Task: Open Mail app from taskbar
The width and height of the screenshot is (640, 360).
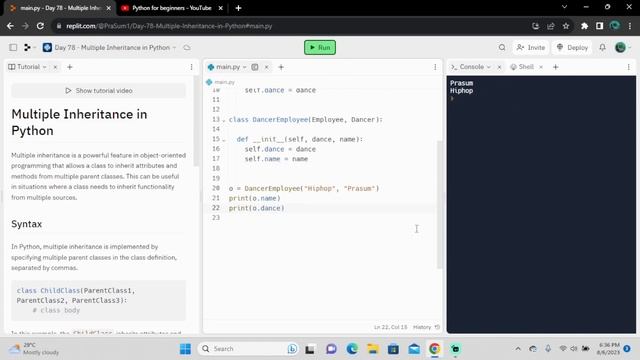Action: [x=414, y=349]
